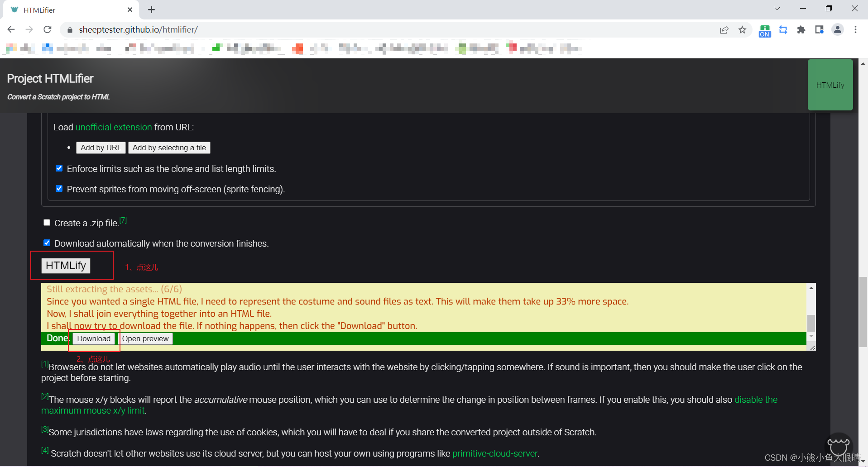Open Chrome's three-dot menu
The width and height of the screenshot is (868, 467).
point(855,30)
